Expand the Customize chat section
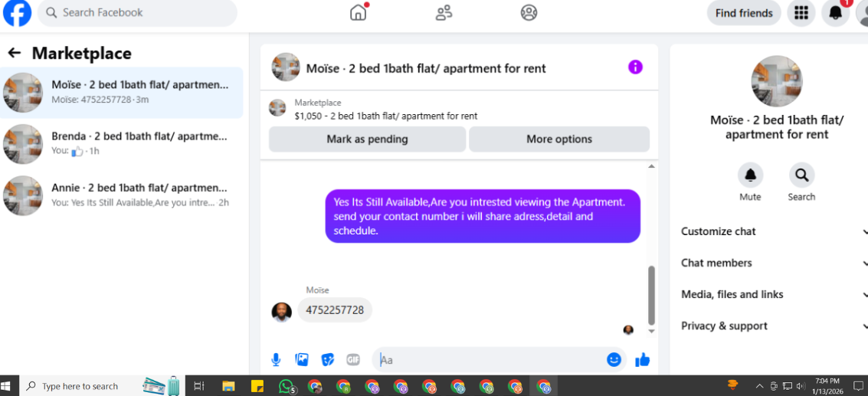This screenshot has height=396, width=868. click(x=774, y=231)
